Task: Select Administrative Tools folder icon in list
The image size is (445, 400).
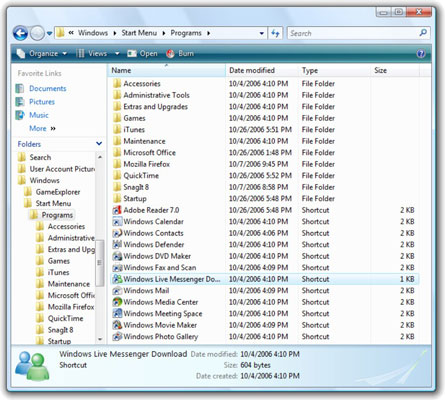Action: click(117, 95)
